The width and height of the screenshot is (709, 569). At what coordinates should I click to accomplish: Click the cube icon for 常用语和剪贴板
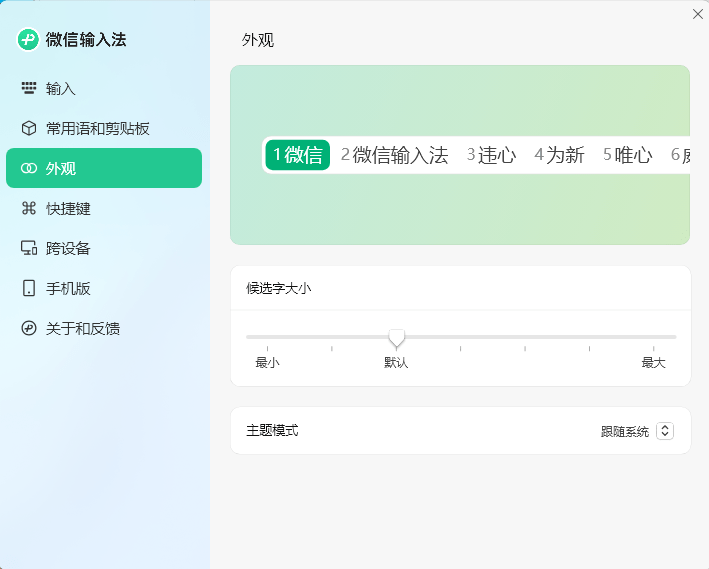coord(29,128)
